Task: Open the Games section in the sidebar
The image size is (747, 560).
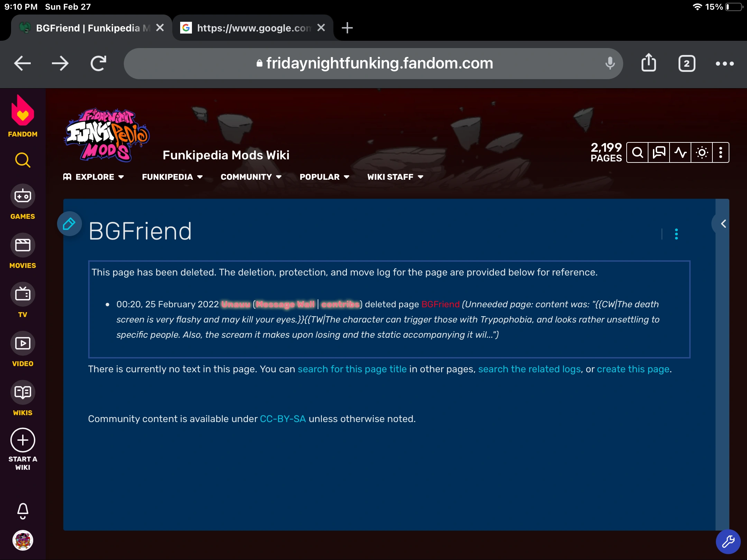Action: (x=22, y=195)
